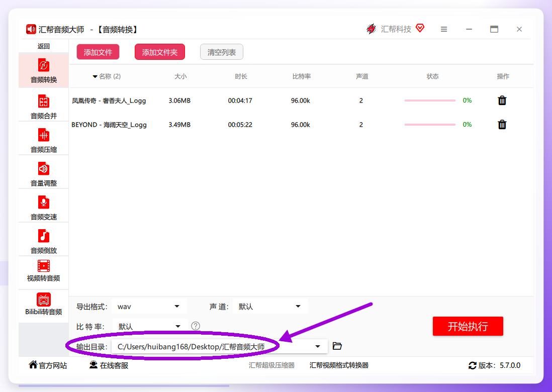Click the 操作 column header

503,76
